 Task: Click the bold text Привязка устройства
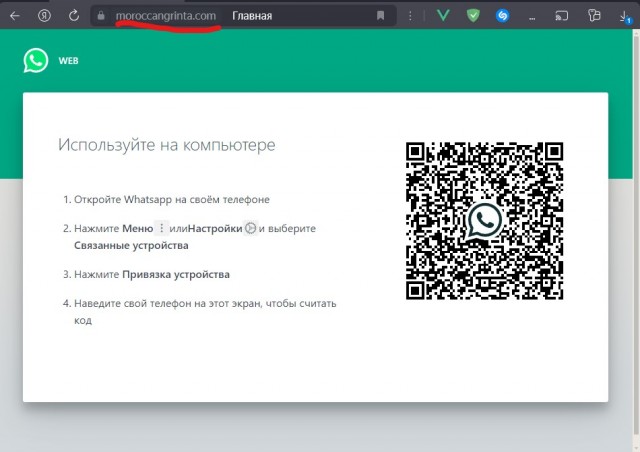tap(176, 274)
